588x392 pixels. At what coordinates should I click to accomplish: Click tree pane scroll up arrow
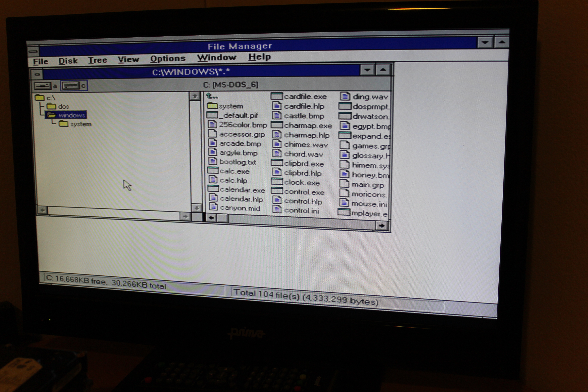click(x=195, y=96)
